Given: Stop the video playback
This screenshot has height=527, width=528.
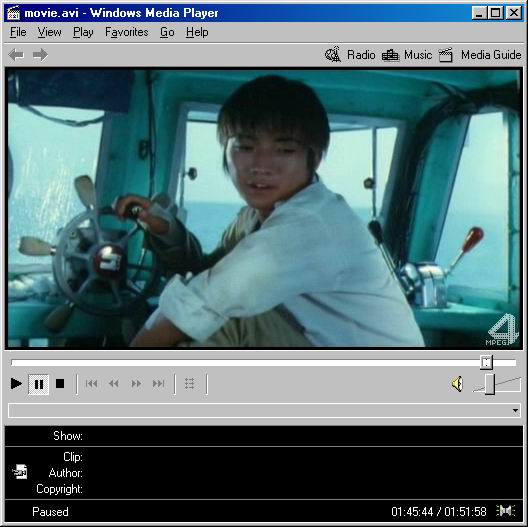Looking at the screenshot, I should tap(60, 384).
